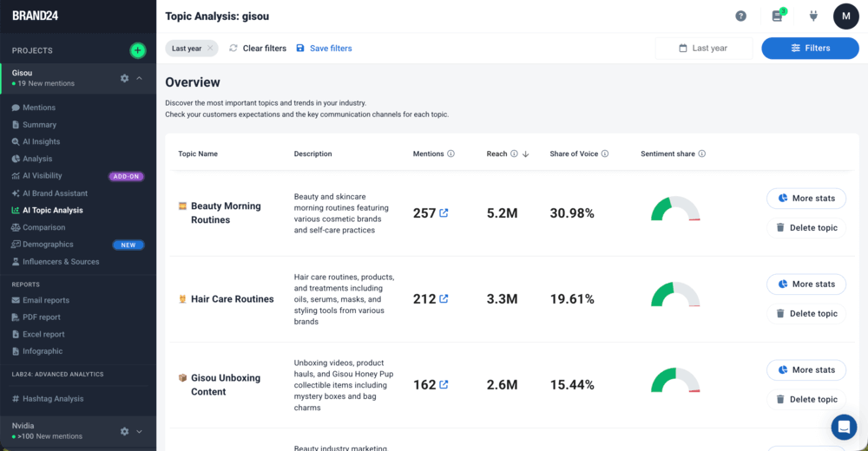The image size is (868, 451).
Task: Click the green add project plus icon
Action: 137,50
